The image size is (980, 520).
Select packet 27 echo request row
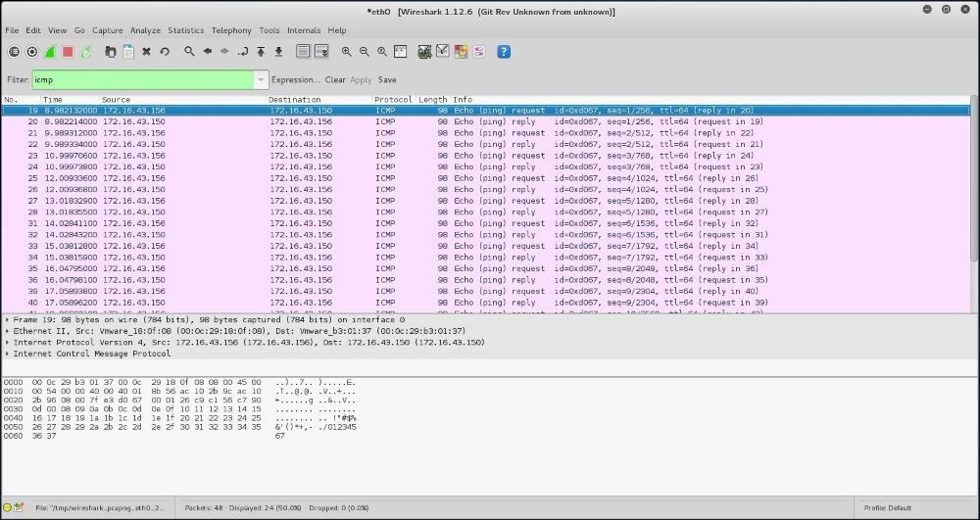(x=486, y=201)
